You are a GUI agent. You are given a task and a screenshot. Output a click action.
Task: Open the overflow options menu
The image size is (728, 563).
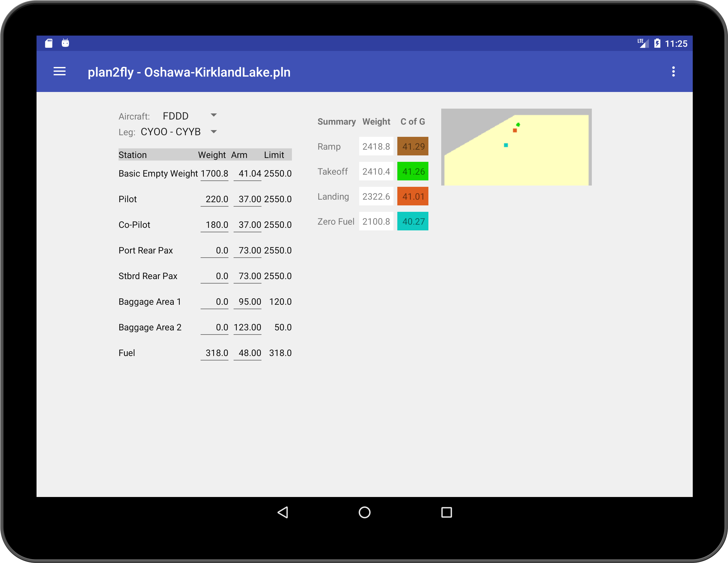coord(674,71)
